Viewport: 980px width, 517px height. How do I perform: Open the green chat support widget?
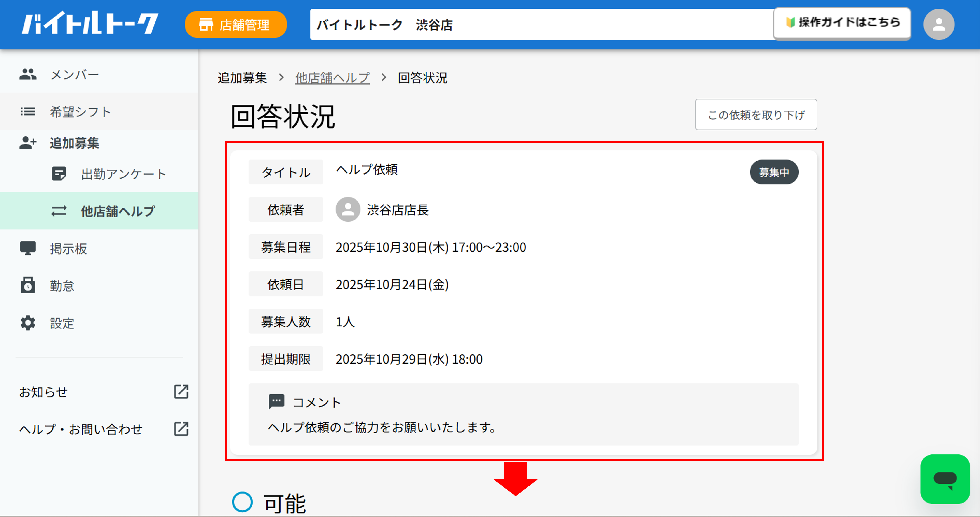pyautogui.click(x=945, y=479)
